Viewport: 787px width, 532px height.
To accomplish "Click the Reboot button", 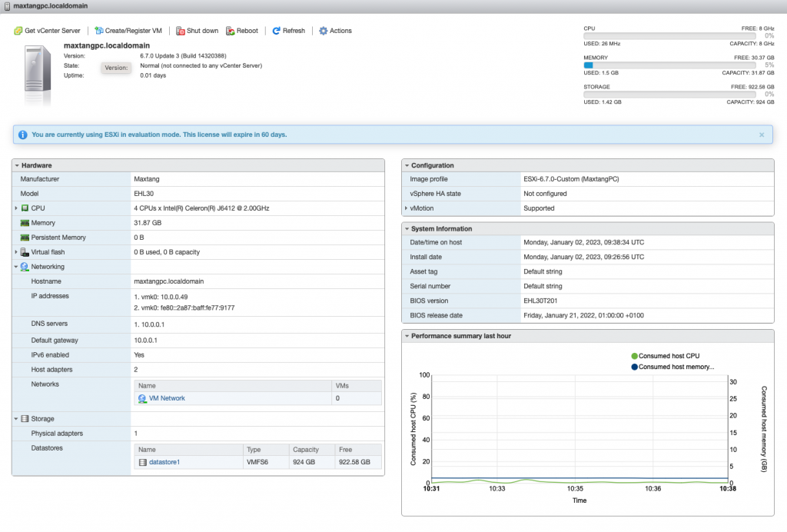I will (242, 31).
